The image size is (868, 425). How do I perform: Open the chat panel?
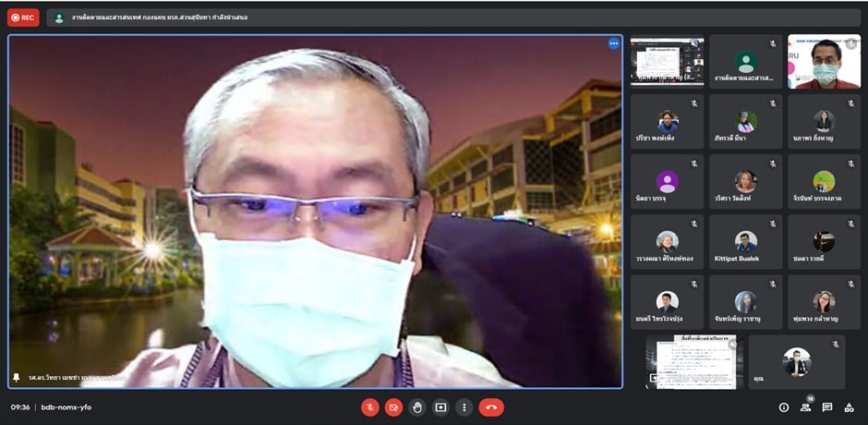[827, 407]
